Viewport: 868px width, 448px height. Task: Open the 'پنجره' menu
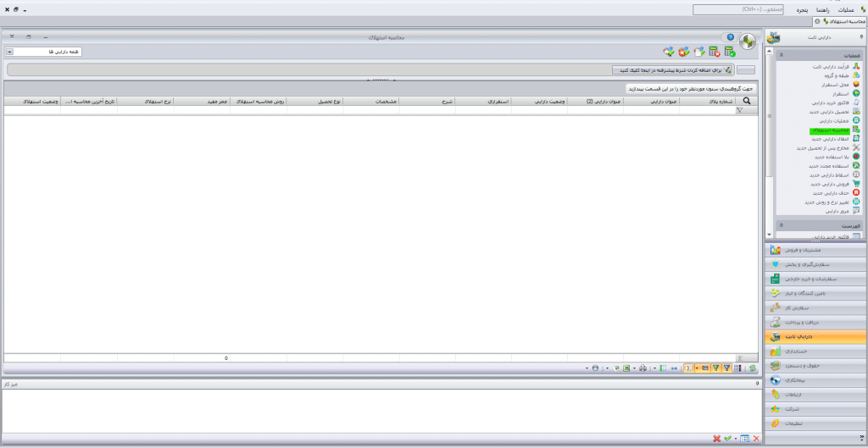pyautogui.click(x=800, y=10)
